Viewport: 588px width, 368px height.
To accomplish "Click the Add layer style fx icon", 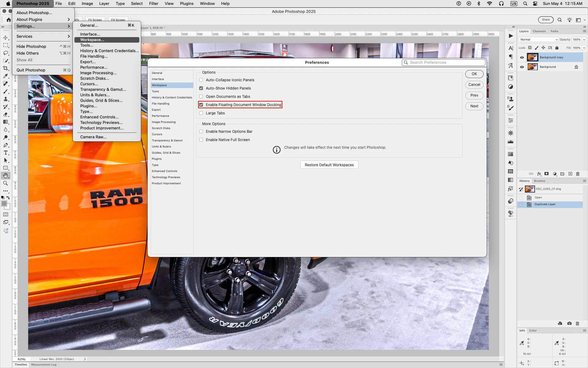I will pyautogui.click(x=539, y=174).
